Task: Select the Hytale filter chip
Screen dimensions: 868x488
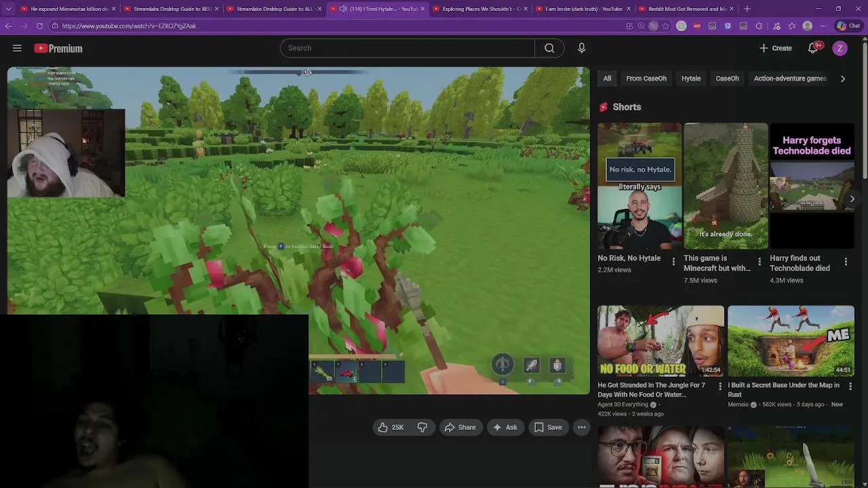Action: [691, 79]
